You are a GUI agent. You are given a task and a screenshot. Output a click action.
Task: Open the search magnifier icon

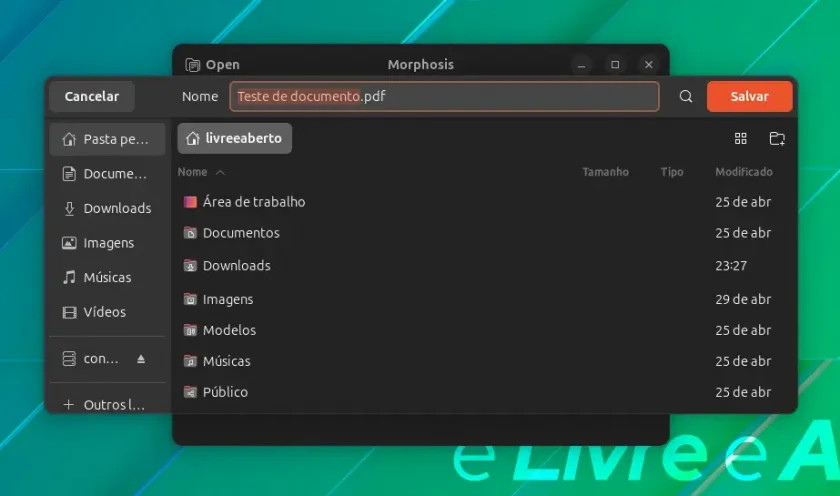click(x=686, y=96)
